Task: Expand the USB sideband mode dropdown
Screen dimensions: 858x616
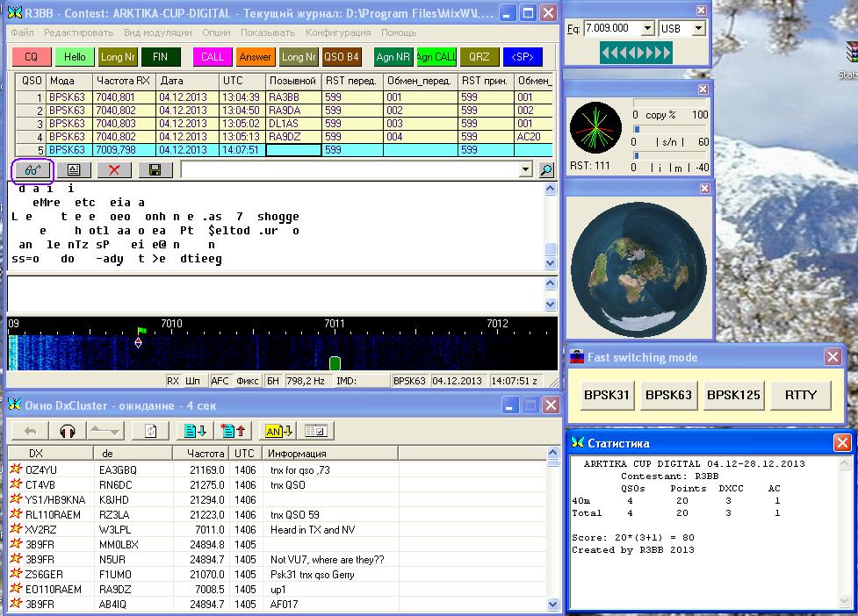Action: click(698, 29)
